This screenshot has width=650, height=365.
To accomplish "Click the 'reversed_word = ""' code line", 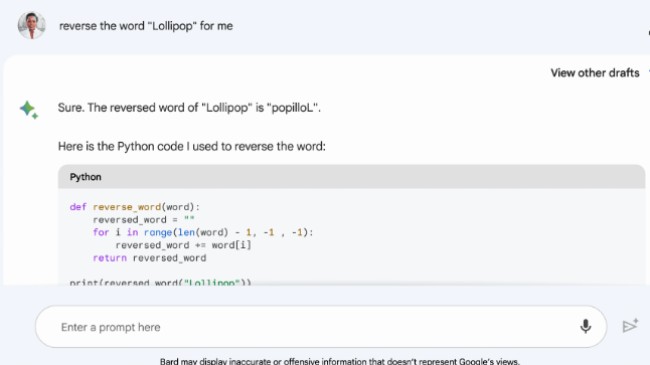I will click(x=143, y=219).
